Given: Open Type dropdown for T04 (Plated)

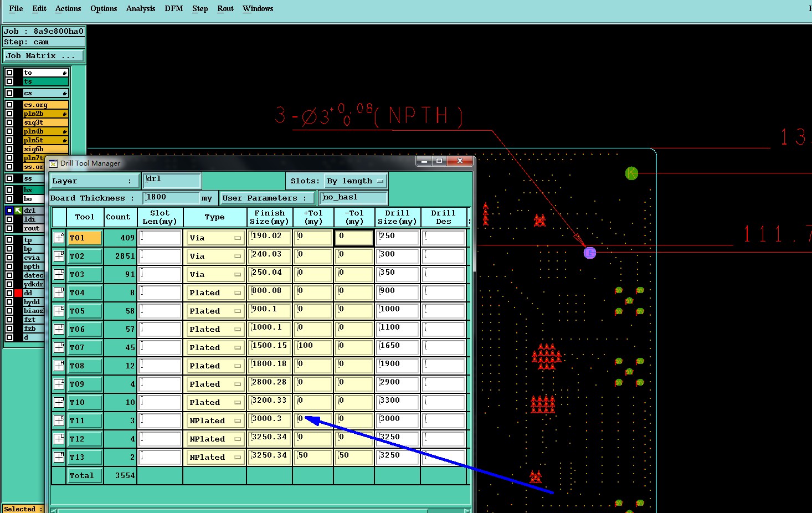Looking at the screenshot, I should 215,293.
